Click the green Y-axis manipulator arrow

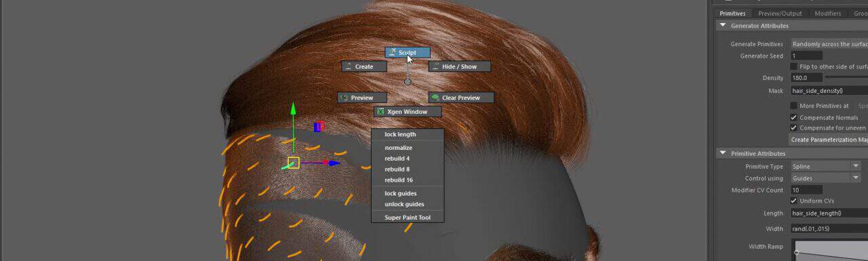(x=293, y=109)
